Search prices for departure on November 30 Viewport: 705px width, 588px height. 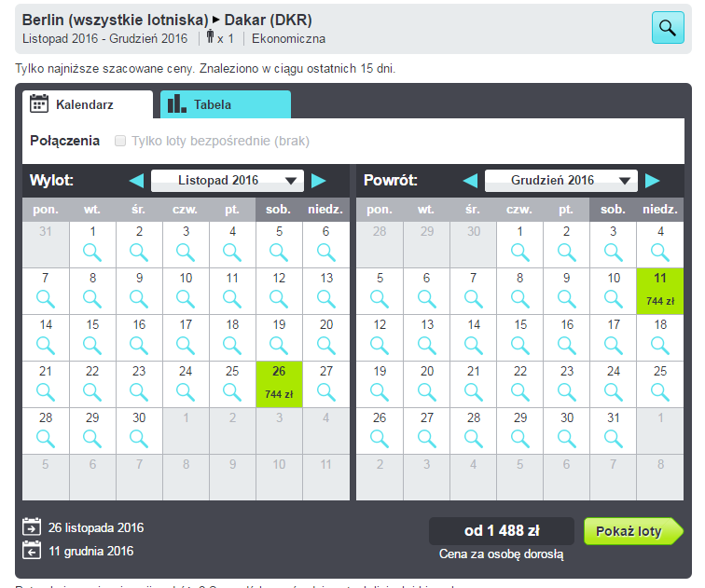139,431
